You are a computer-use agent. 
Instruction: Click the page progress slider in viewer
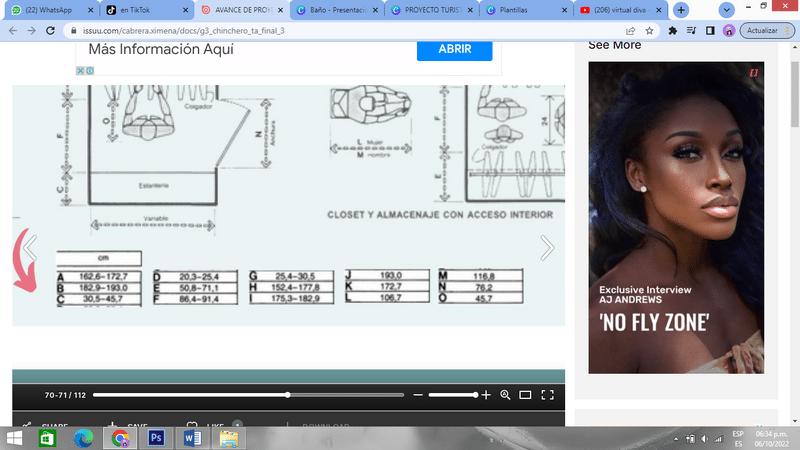pos(248,395)
